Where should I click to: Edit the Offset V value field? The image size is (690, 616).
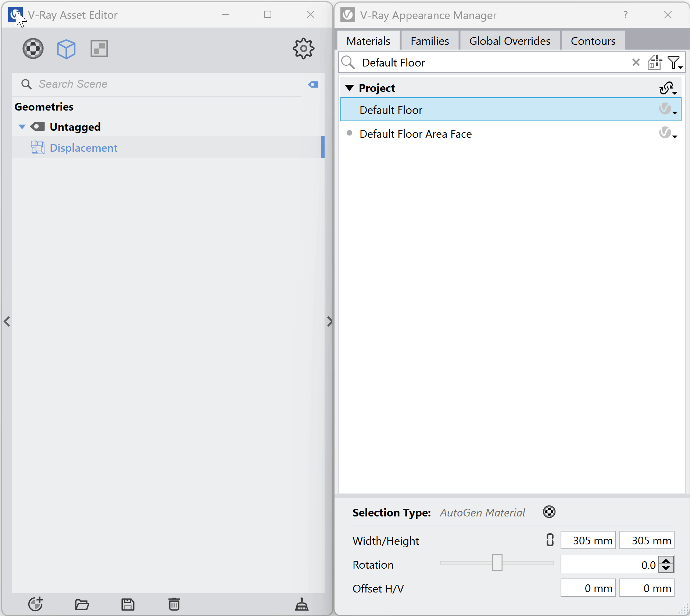[647, 588]
